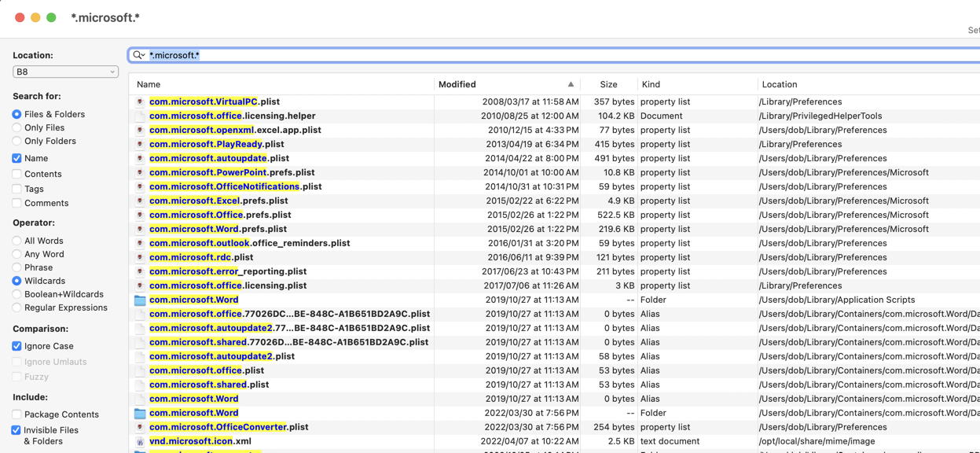Uncheck the Ignore Case option
The image size is (980, 453).
pyautogui.click(x=17, y=346)
